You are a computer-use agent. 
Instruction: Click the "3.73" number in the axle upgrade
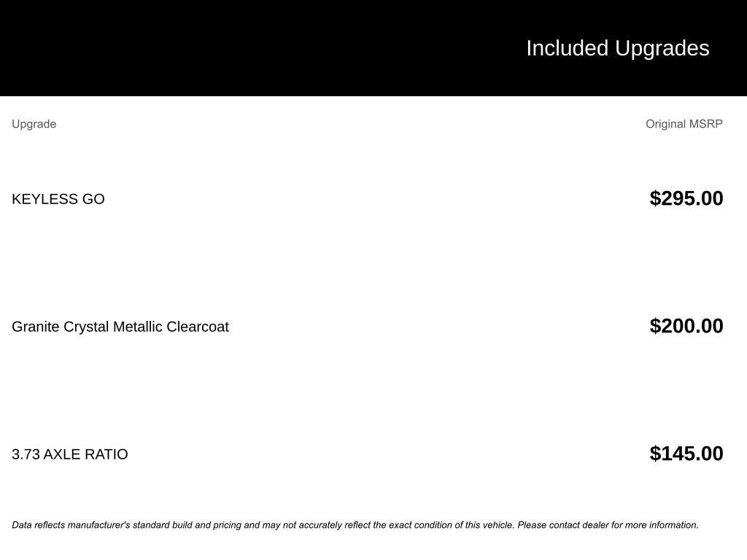point(26,454)
